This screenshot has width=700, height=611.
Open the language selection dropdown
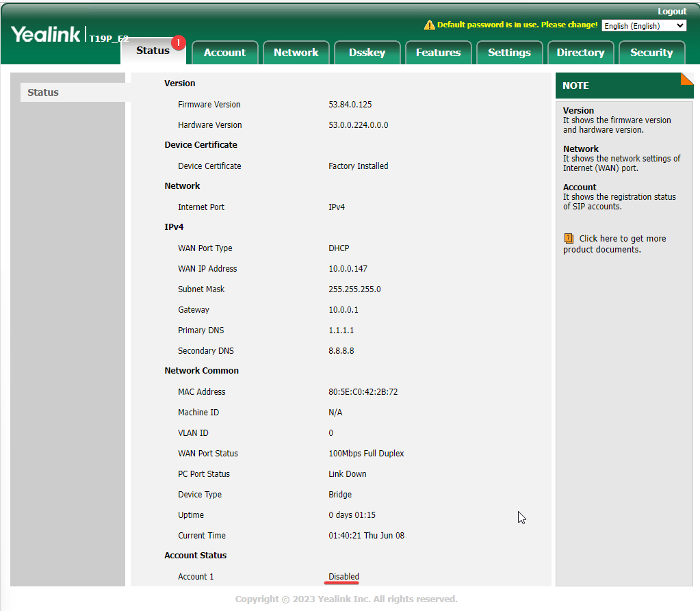(x=644, y=26)
